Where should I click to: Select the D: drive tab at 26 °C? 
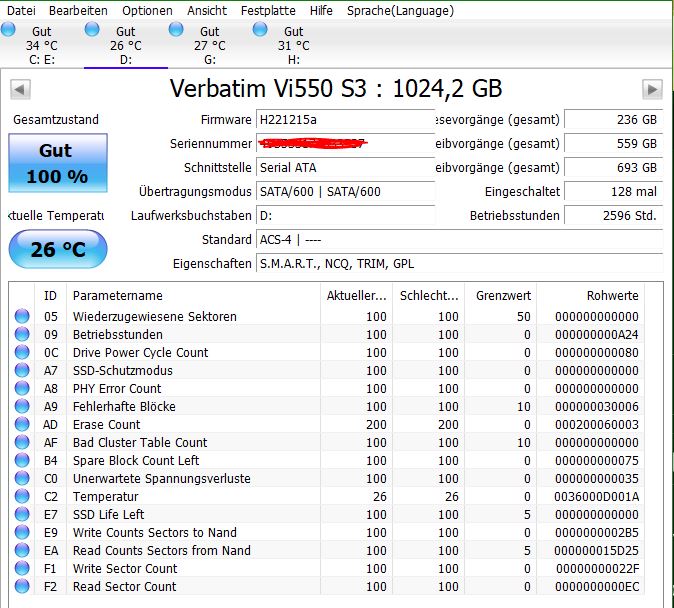pos(126,45)
